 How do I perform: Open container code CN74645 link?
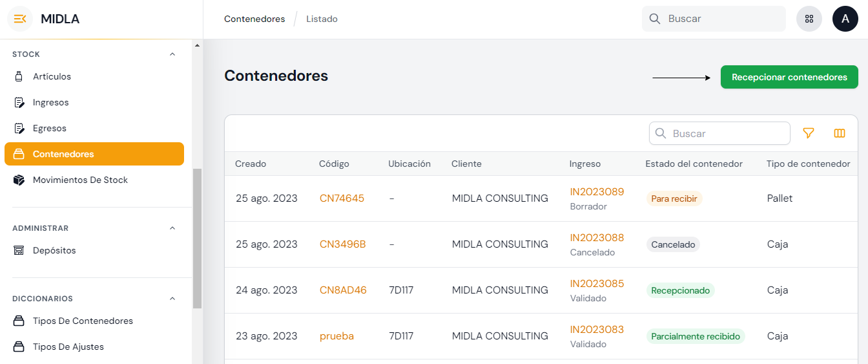coord(342,198)
